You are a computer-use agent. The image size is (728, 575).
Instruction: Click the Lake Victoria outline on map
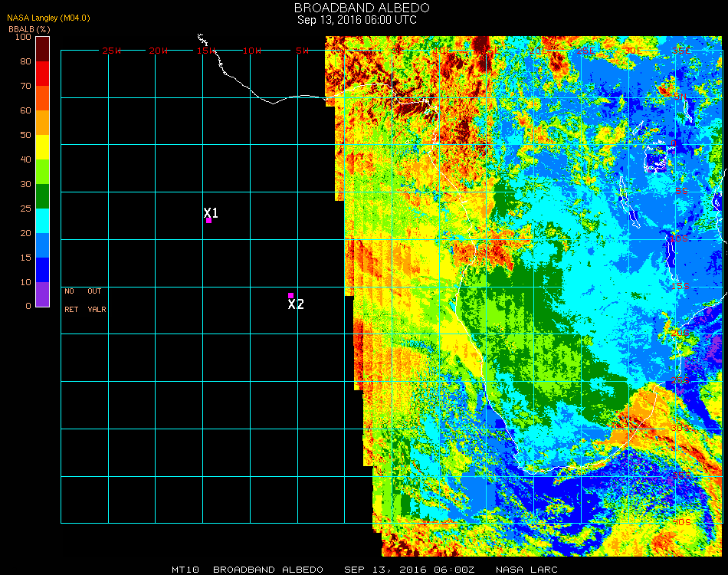657,159
